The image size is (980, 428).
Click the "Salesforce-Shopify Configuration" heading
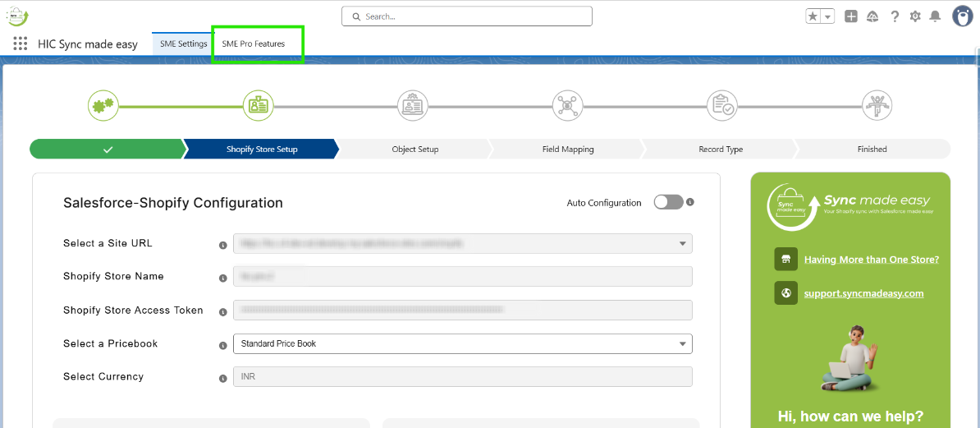173,203
